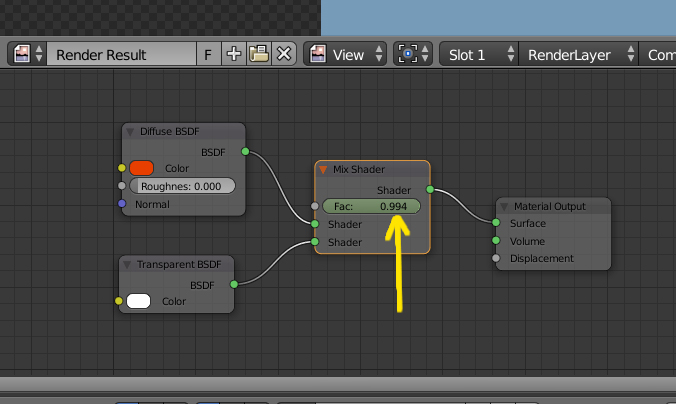
Task: Collapse the Mix Shader node
Action: point(323,170)
